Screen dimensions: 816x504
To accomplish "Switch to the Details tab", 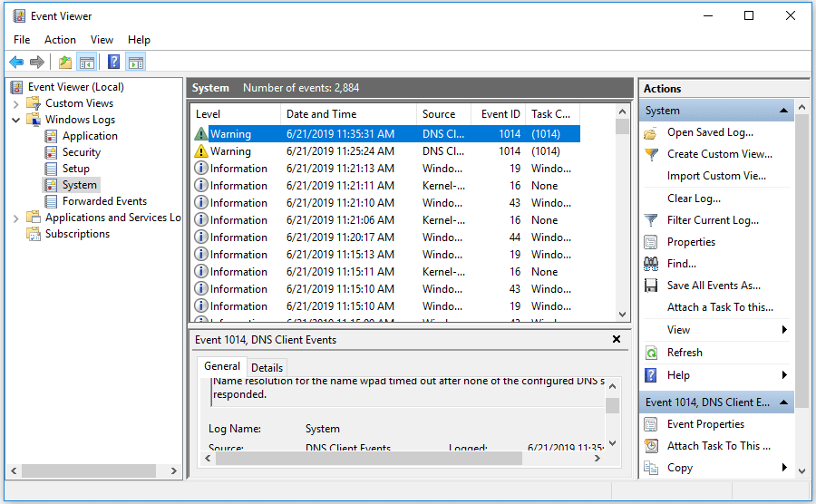I will 267,367.
